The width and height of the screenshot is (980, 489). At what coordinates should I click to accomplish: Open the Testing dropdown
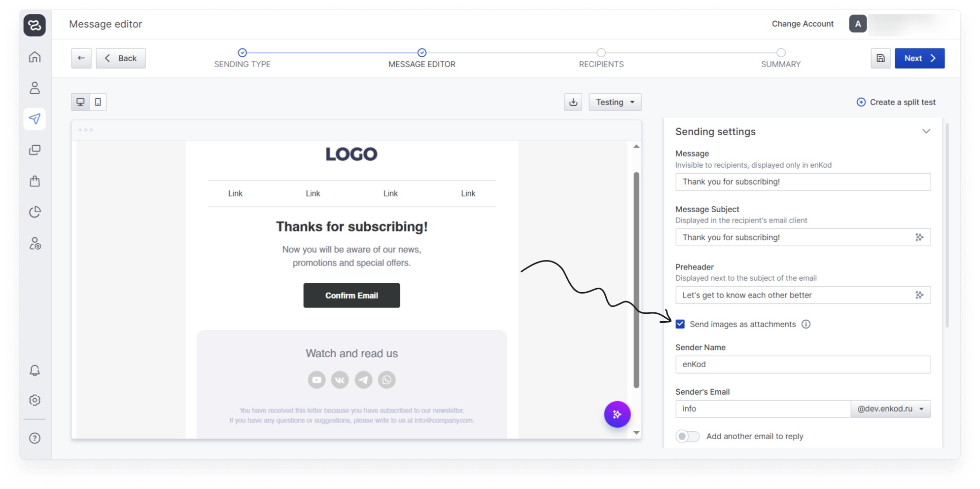tap(615, 102)
